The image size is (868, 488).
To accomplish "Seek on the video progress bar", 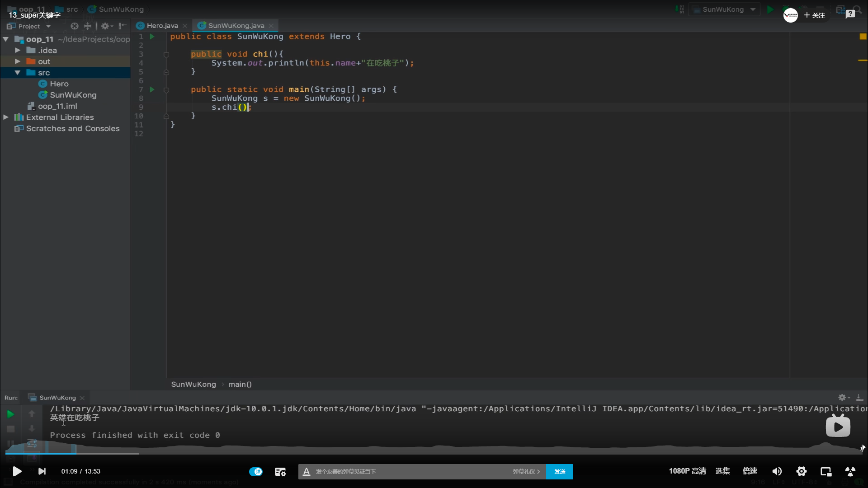I will [x=434, y=453].
